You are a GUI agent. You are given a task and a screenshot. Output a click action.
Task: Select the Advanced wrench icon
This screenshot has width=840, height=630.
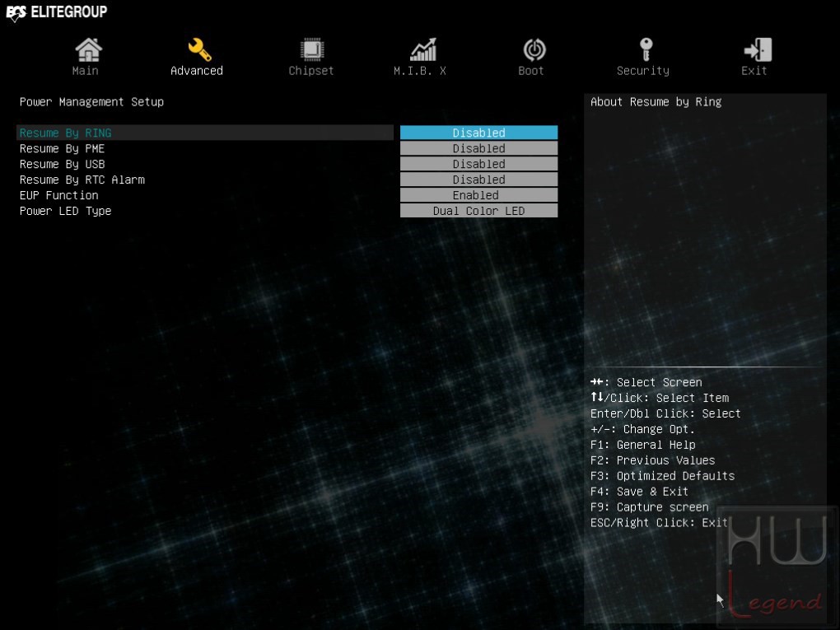[x=199, y=49]
